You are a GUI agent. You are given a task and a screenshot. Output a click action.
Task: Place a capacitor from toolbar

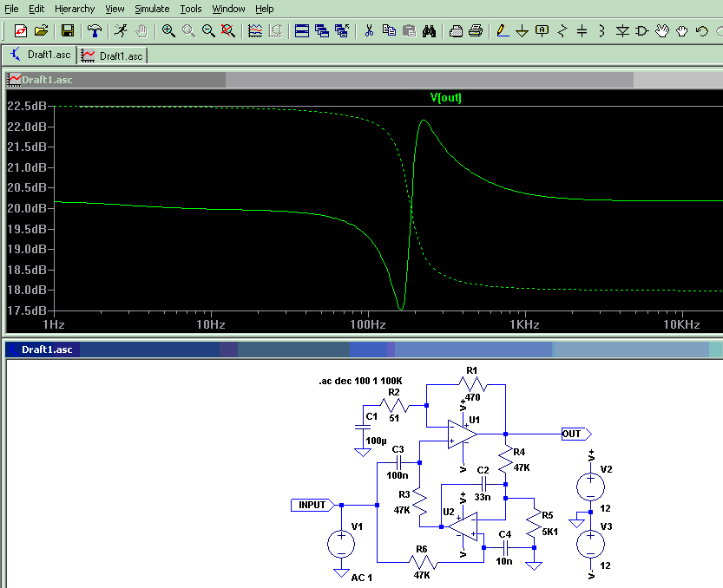click(x=582, y=31)
